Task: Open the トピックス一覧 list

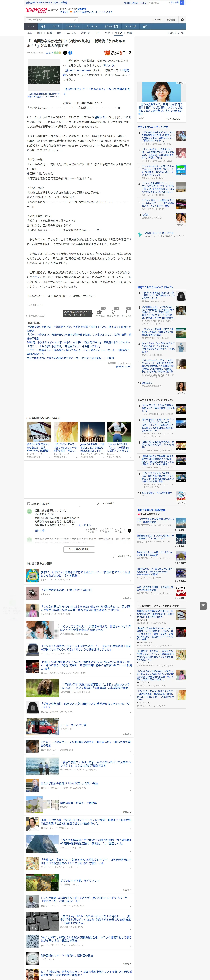Action: 175,33
